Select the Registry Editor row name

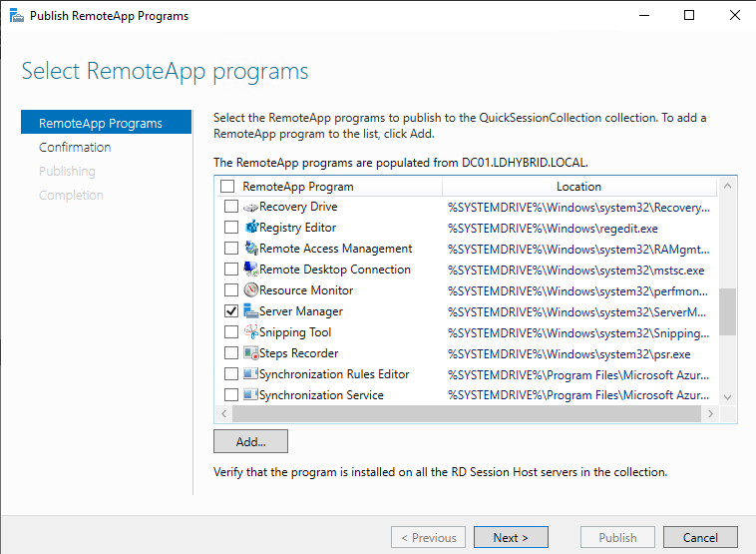[x=297, y=228]
